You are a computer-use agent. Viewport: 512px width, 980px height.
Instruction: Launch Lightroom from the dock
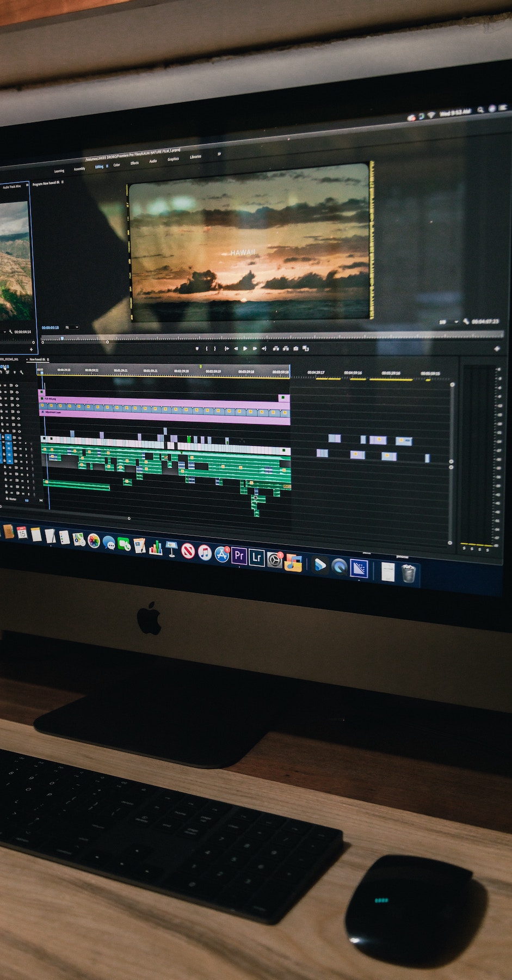tap(257, 558)
